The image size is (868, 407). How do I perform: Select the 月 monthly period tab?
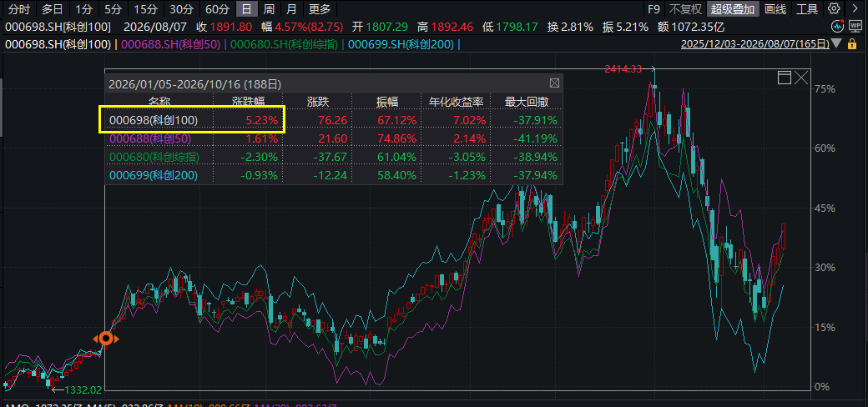[x=292, y=8]
